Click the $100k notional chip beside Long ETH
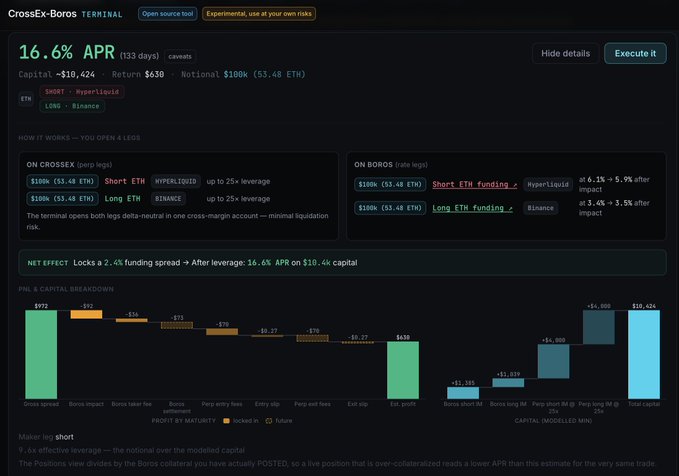The width and height of the screenshot is (679, 476). (62, 199)
